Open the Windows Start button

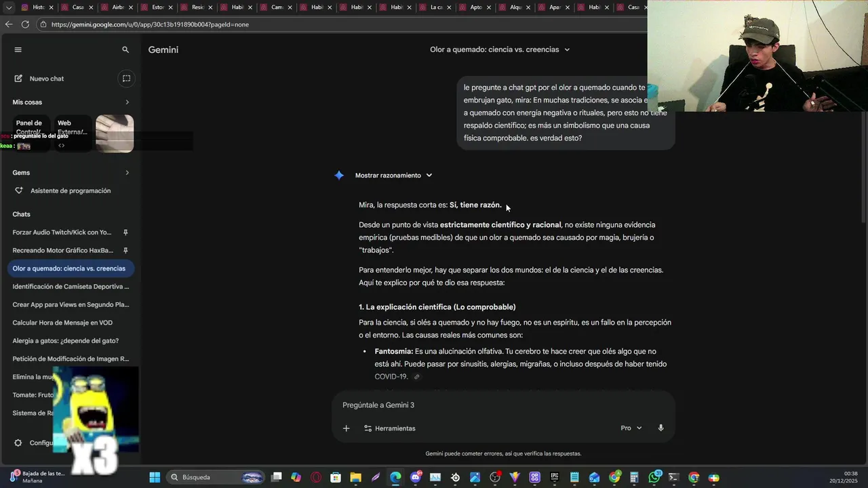click(155, 477)
